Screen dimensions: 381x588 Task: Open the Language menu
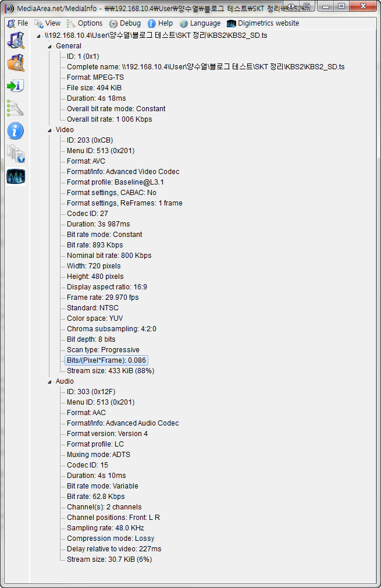(x=200, y=23)
